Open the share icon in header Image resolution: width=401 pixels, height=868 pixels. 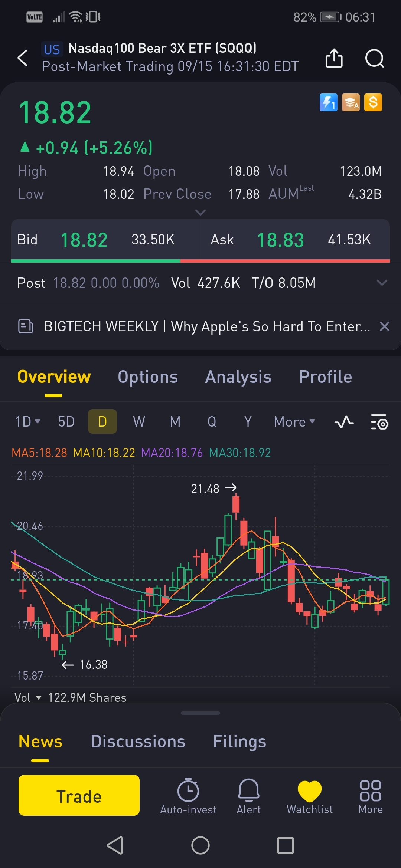click(x=334, y=58)
